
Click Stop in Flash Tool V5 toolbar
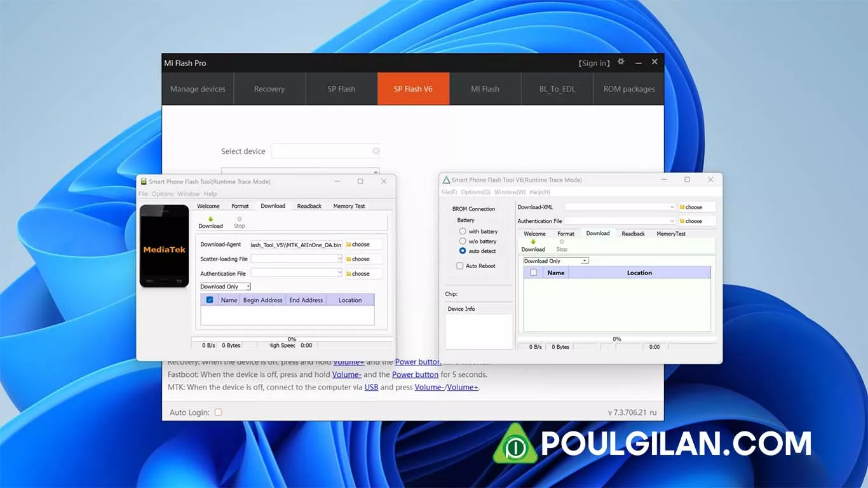tap(239, 222)
